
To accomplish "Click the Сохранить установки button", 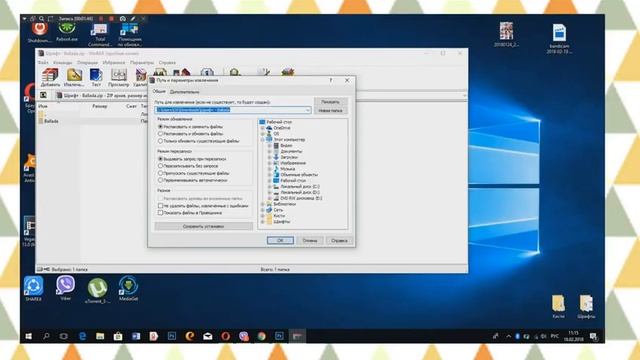I will tap(204, 226).
